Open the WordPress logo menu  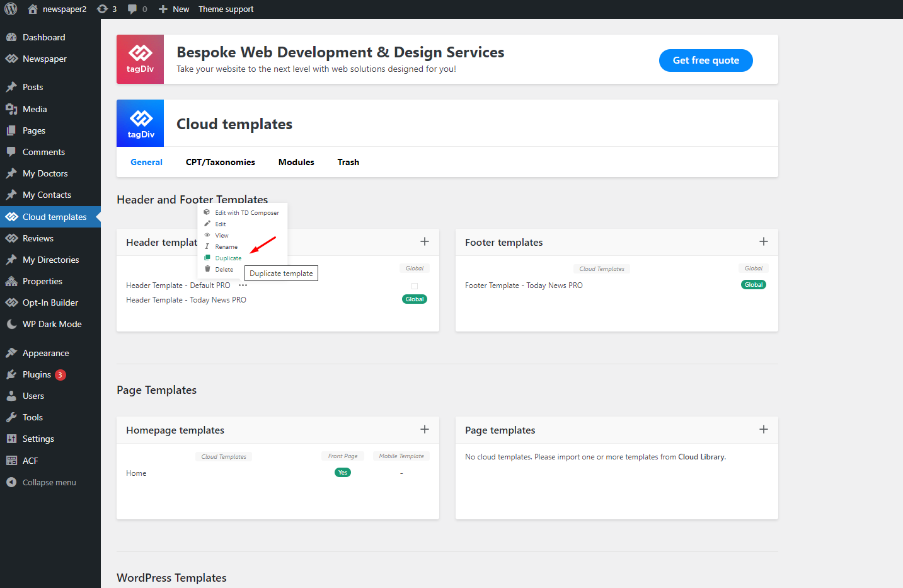tap(11, 9)
